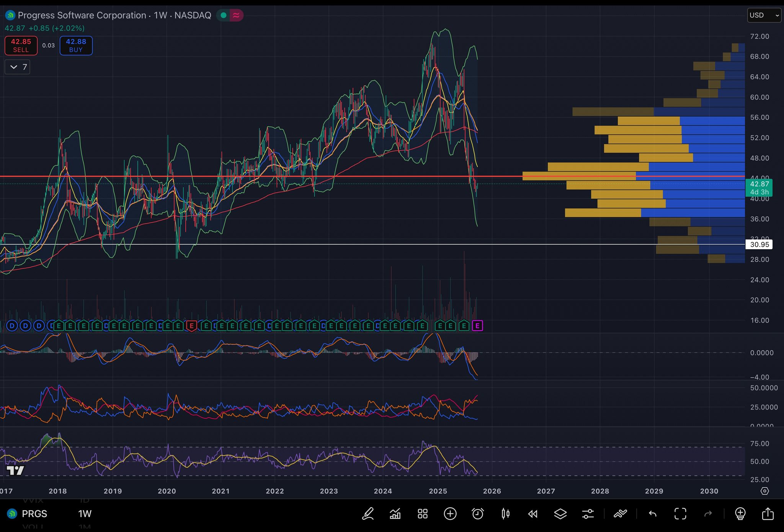784x532 pixels.
Task: Expand the collapsed 7 indicators legend
Action: click(x=18, y=67)
